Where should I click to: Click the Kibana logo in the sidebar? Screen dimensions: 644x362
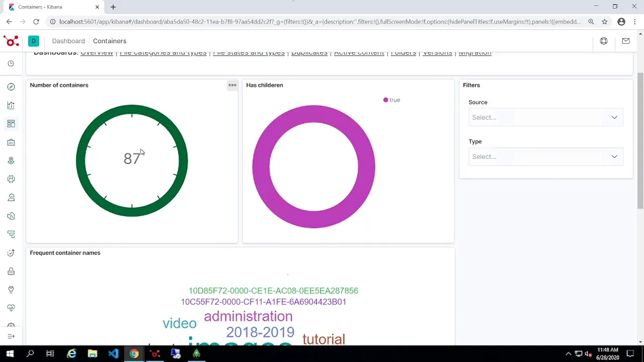coord(11,41)
